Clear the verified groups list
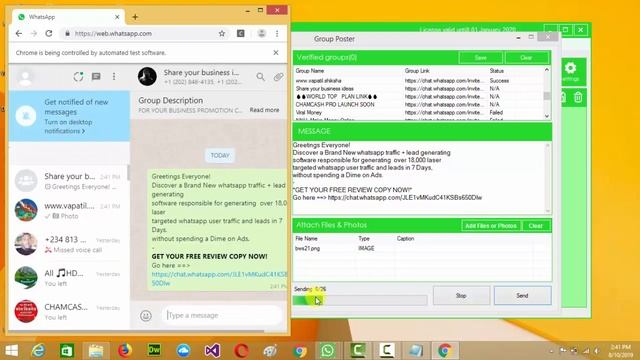The image size is (640, 360). click(x=527, y=58)
